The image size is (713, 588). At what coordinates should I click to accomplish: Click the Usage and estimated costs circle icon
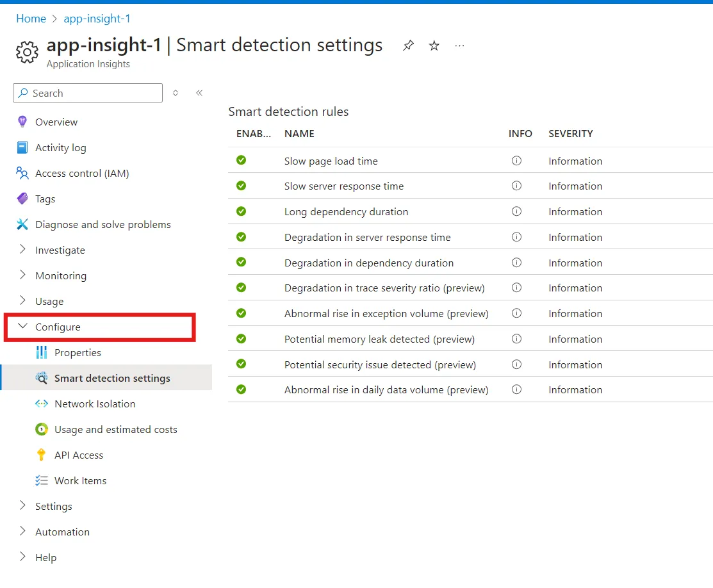point(42,429)
